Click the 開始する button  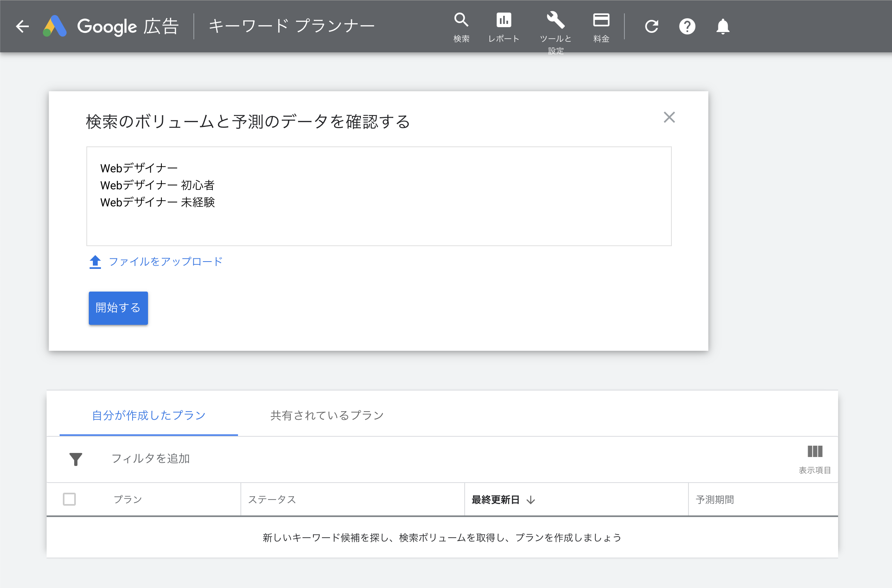pos(118,308)
